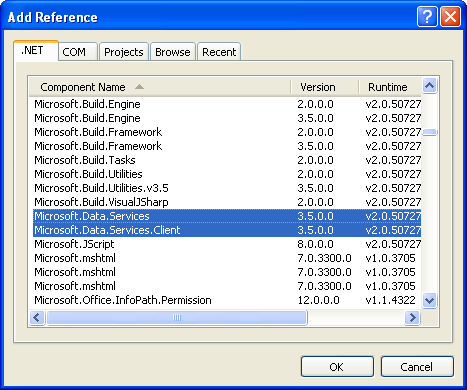Select the highlighted Microsoft.Data.Services row
Screen dimensions: 467x390
[x=227, y=216]
